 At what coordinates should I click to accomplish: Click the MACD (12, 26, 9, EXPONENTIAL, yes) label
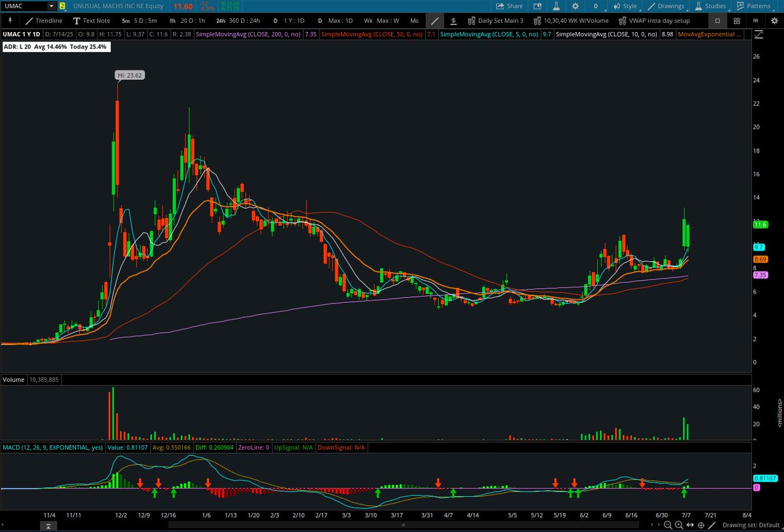click(52, 447)
